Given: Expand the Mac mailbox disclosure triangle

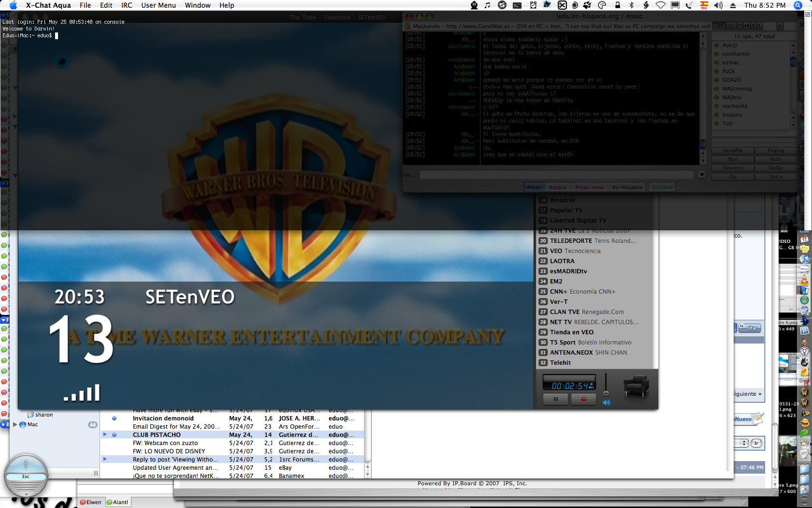Looking at the screenshot, I should tap(15, 424).
